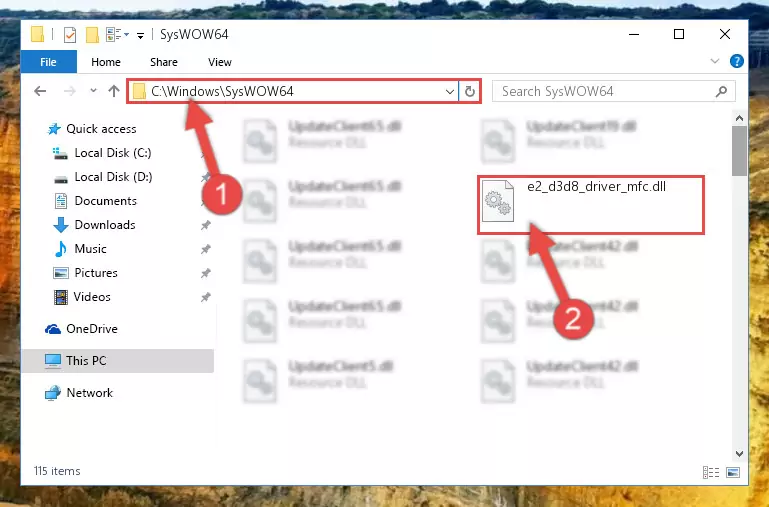Image resolution: width=769 pixels, height=507 pixels.
Task: Go back with the left arrow
Action: click(x=40, y=91)
